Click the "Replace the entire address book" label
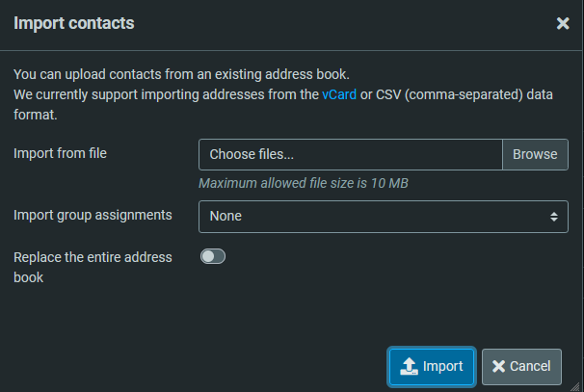Image resolution: width=584 pixels, height=392 pixels. pos(93,267)
